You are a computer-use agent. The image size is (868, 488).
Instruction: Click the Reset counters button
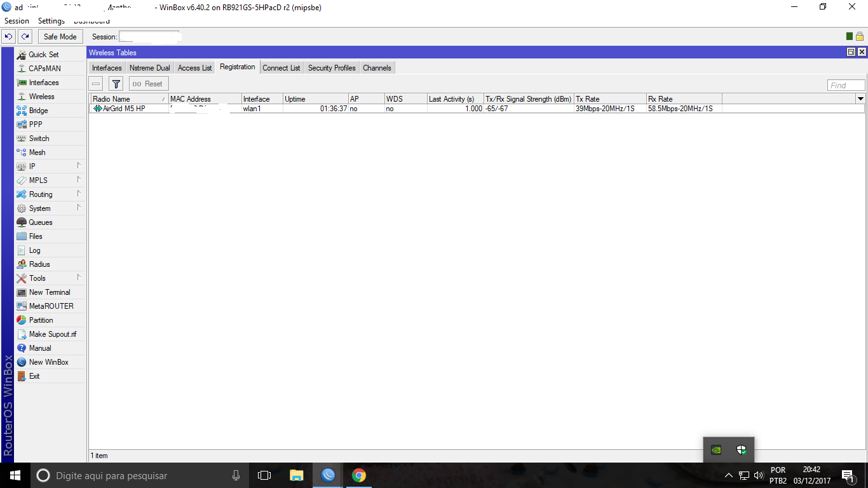[149, 84]
